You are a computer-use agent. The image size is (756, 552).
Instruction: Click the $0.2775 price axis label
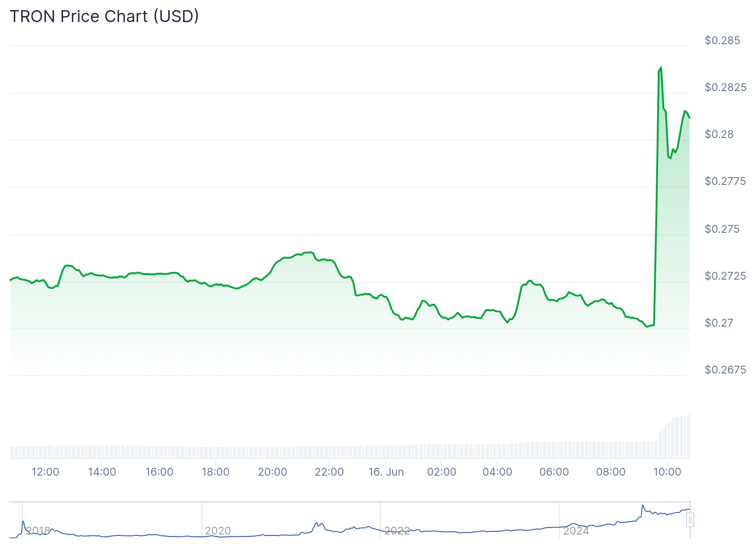coord(726,181)
